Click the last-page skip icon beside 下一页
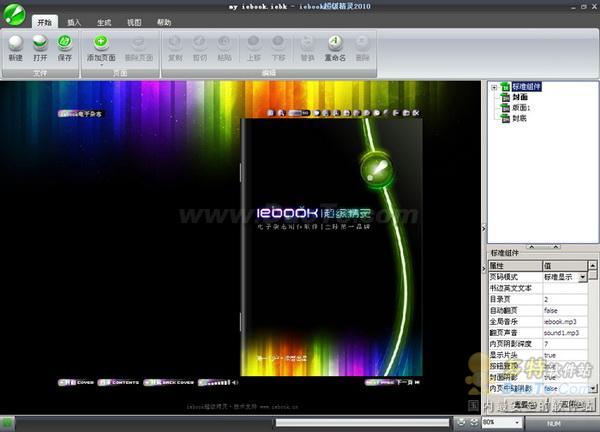600x432 pixels. (x=417, y=382)
